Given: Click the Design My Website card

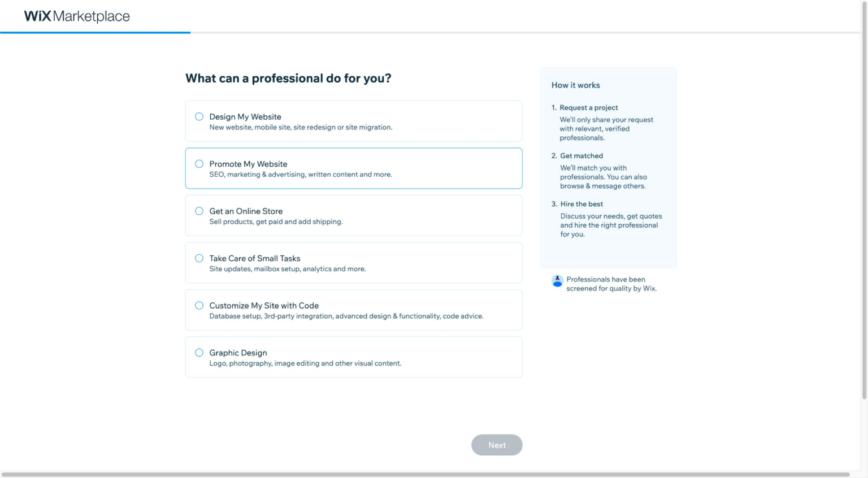Looking at the screenshot, I should 354,121.
